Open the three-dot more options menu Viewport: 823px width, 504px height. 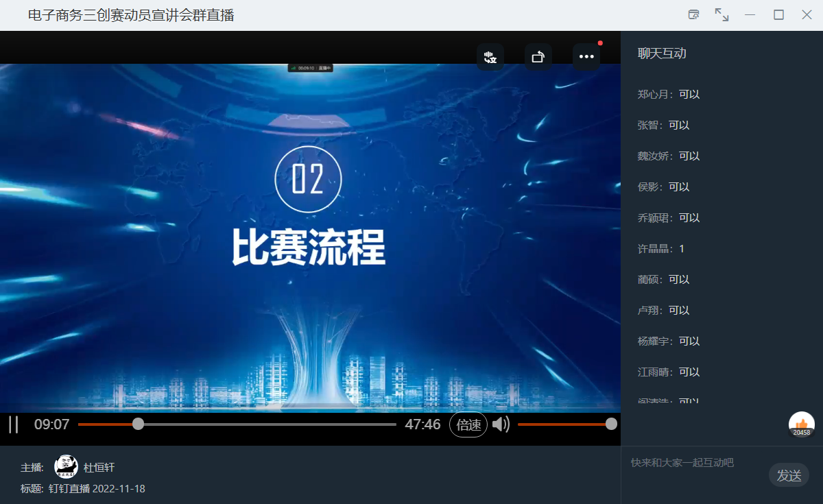click(586, 57)
